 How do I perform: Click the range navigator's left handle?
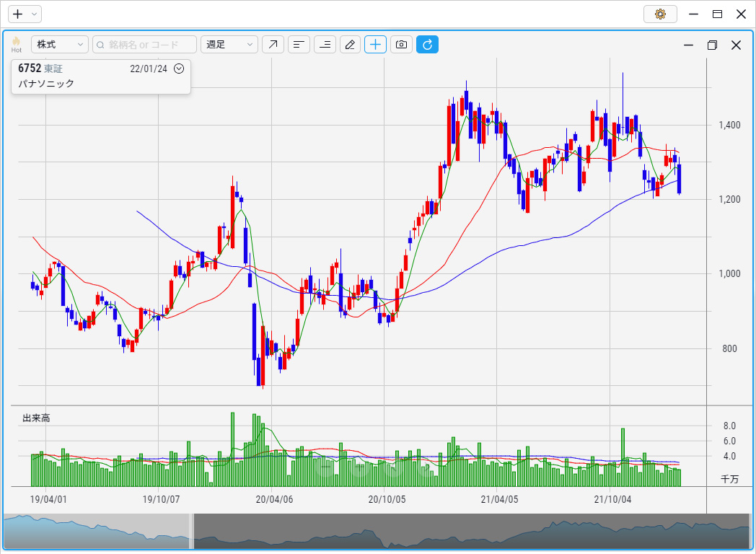191,532
